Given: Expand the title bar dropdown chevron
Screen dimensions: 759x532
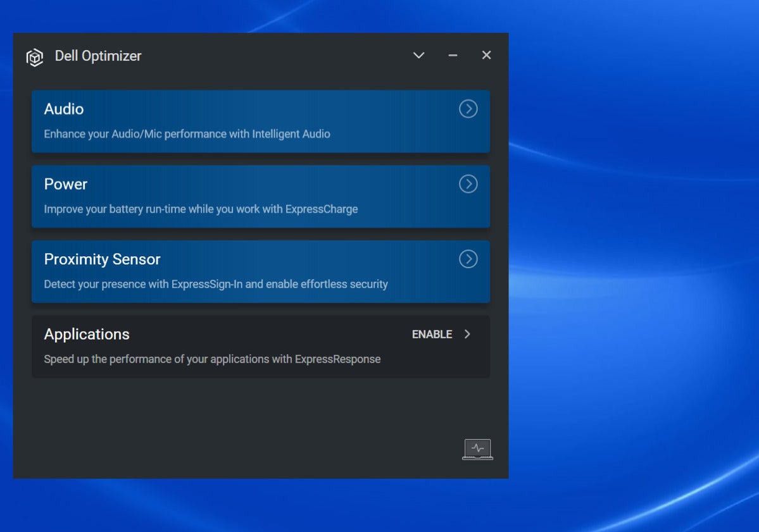Looking at the screenshot, I should (x=418, y=55).
